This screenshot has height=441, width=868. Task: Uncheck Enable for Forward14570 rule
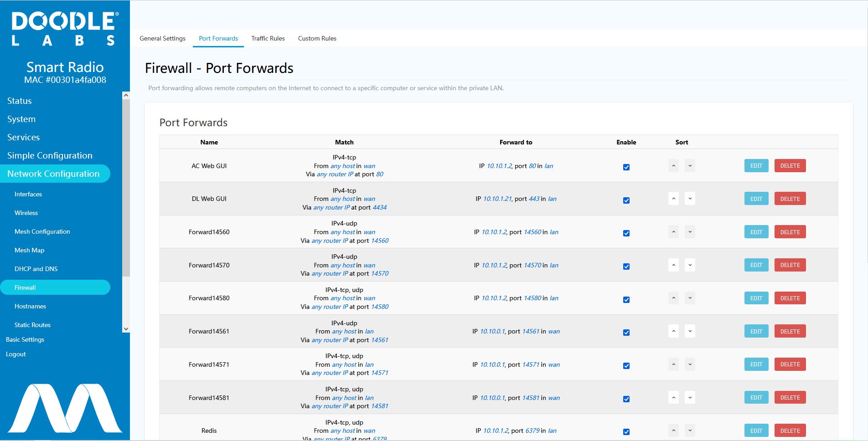point(626,267)
